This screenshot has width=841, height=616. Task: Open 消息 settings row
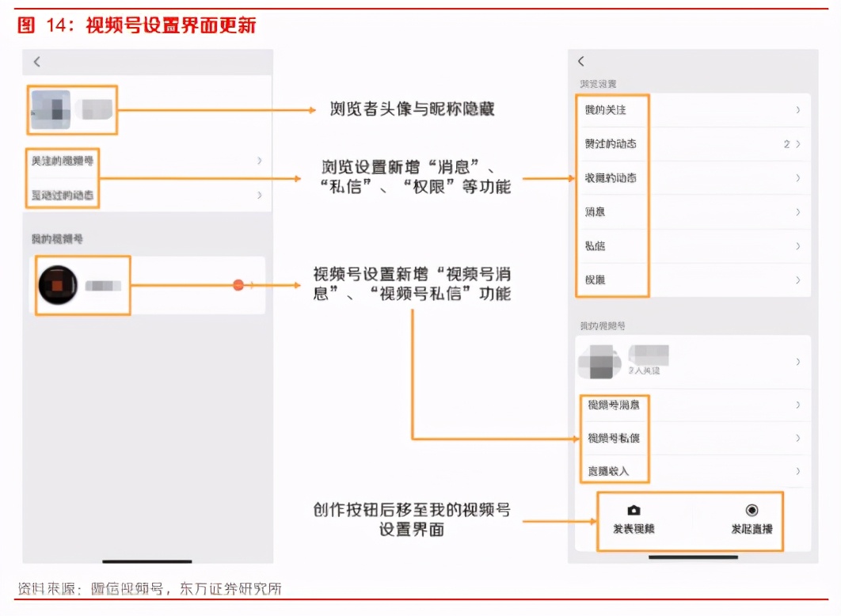tap(692, 212)
